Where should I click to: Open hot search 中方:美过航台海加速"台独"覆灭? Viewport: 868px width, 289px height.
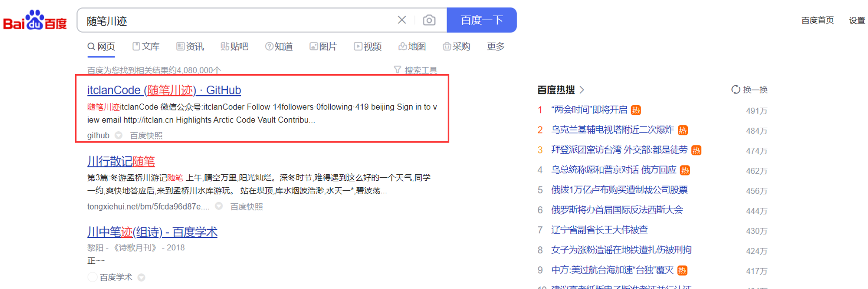click(x=612, y=270)
